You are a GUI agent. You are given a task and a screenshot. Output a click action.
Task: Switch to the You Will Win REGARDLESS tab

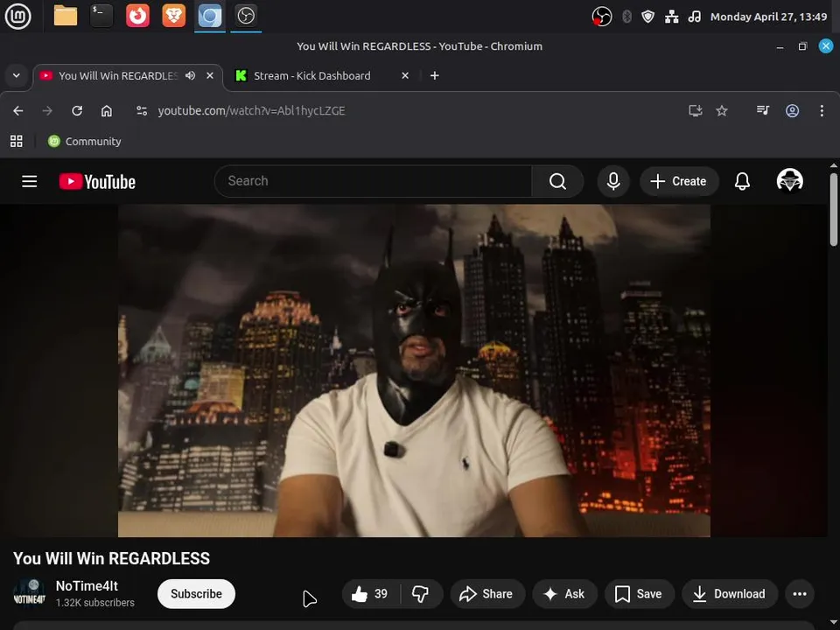118,75
